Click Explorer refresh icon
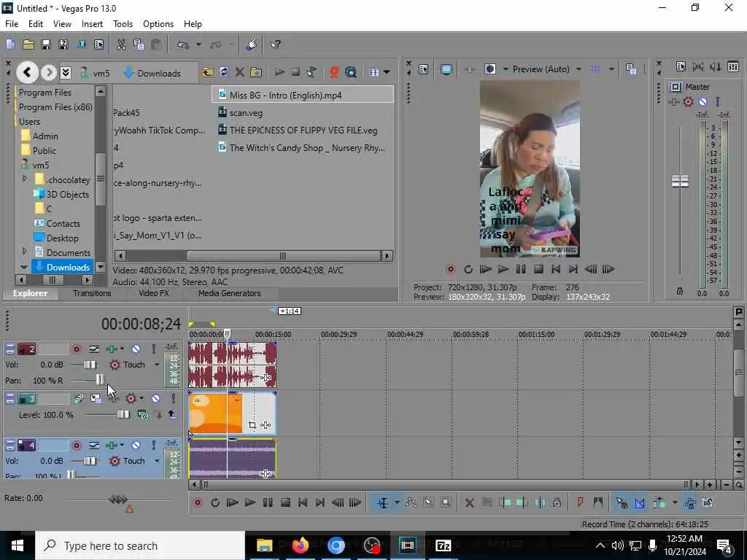The image size is (747, 560). click(x=224, y=72)
